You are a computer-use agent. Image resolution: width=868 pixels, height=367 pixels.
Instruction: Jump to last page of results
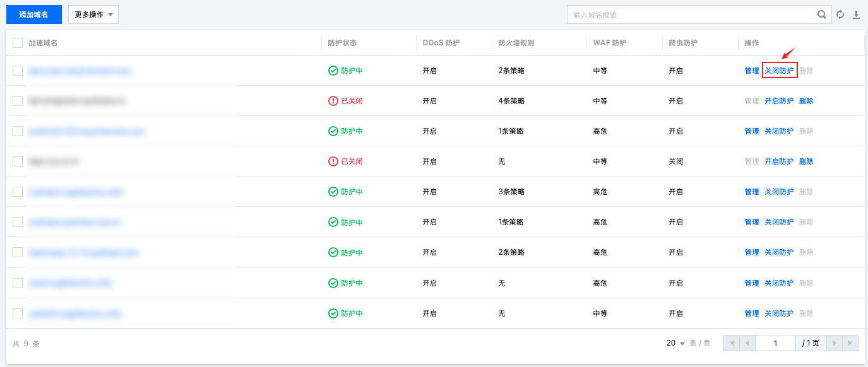(851, 343)
